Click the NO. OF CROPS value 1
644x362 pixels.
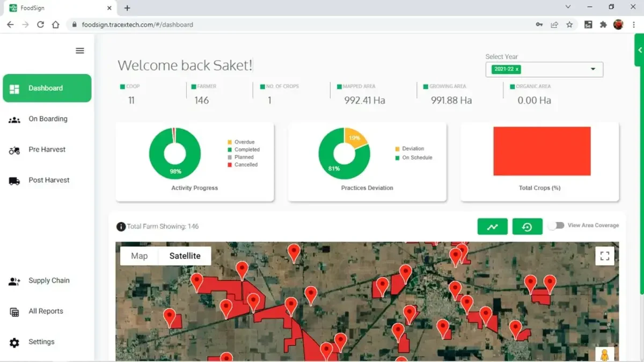pyautogui.click(x=269, y=100)
